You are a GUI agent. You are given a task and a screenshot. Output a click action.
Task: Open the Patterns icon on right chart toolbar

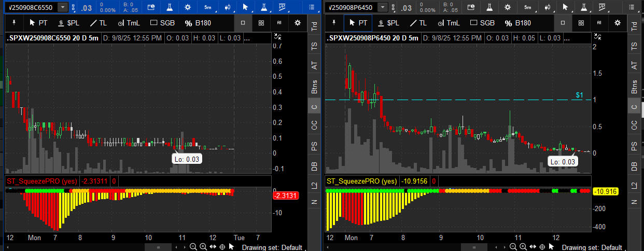coord(603,8)
